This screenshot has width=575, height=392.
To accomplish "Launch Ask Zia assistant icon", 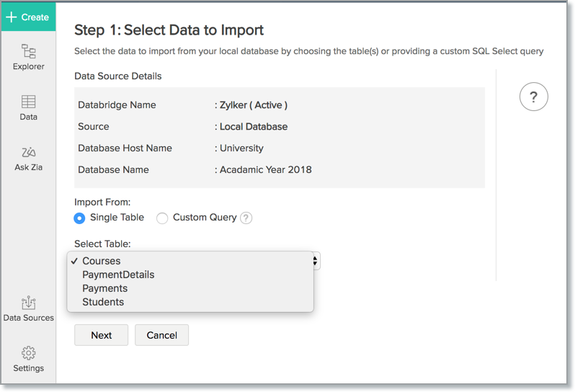I will (28, 153).
